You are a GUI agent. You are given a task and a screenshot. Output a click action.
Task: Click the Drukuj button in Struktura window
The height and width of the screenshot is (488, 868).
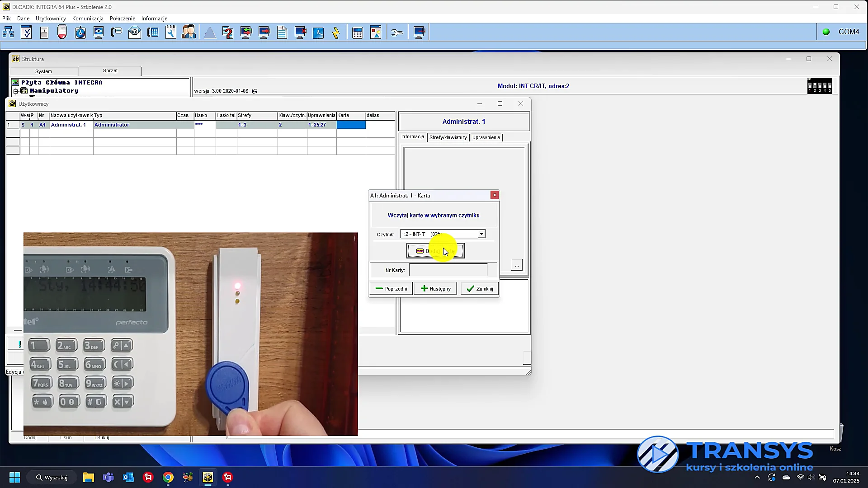[102, 437]
